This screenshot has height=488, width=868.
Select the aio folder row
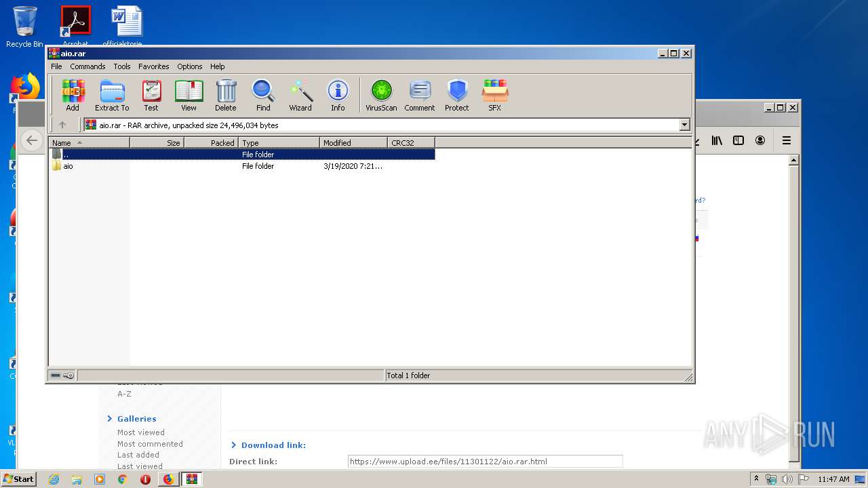click(x=241, y=166)
